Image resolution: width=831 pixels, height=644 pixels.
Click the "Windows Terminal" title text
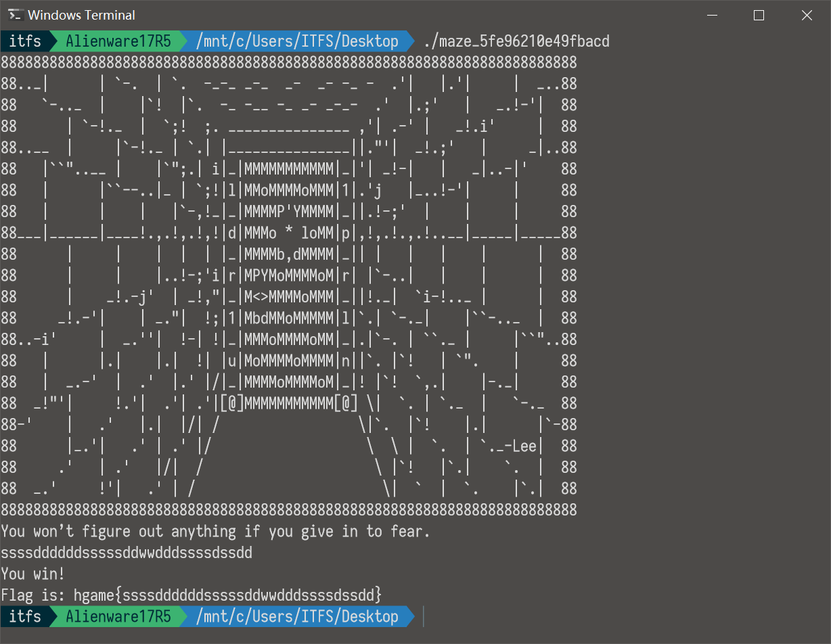81,15
